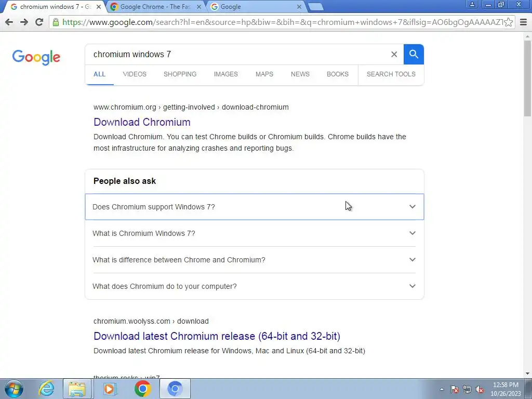
Task: Expand 'What is difference between Chrome and Chromium?'
Action: coord(255,260)
